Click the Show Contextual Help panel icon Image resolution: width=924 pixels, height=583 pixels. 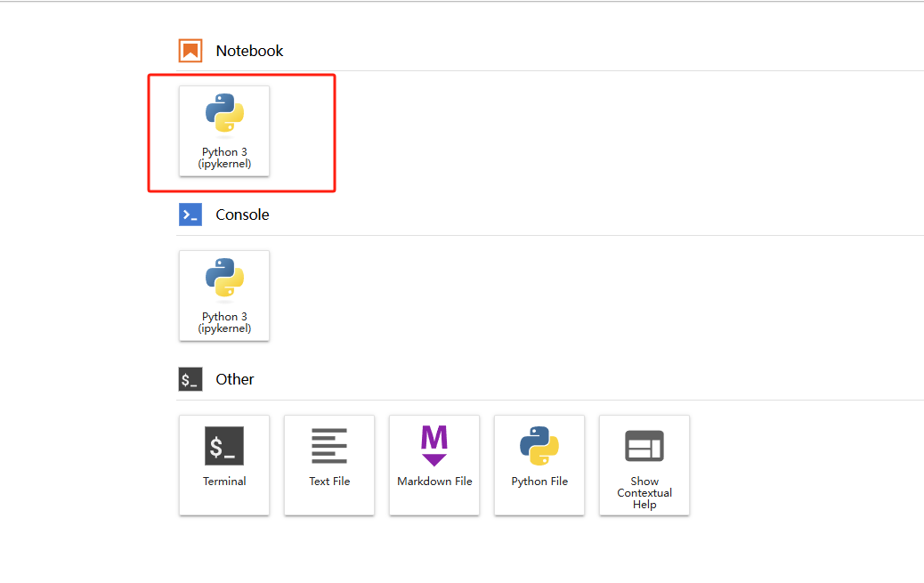pos(644,446)
